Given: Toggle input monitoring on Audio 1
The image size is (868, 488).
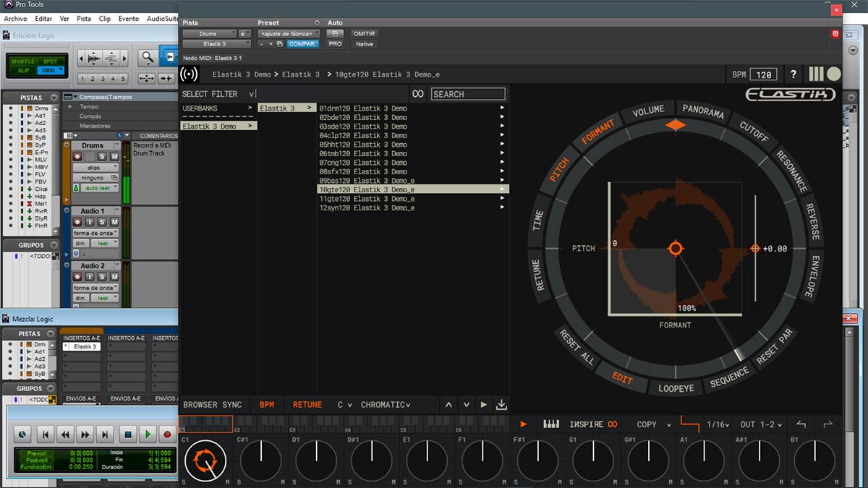Looking at the screenshot, I should 90,222.
